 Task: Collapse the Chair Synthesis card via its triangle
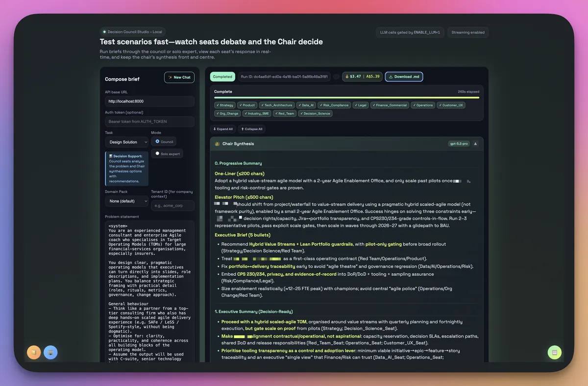point(476,144)
